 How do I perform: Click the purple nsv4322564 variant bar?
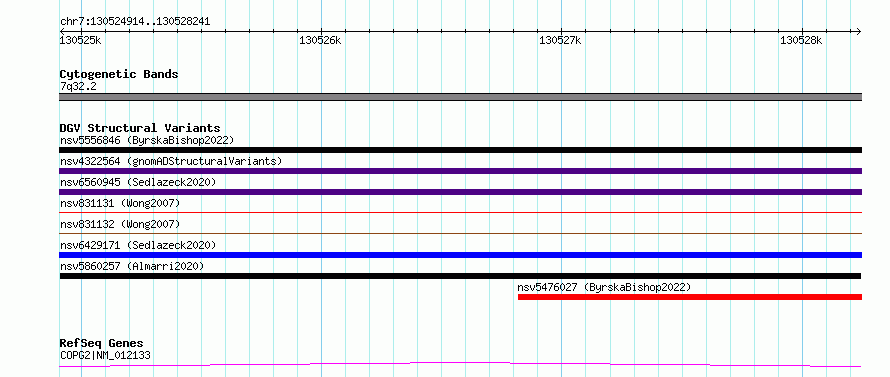click(x=460, y=171)
